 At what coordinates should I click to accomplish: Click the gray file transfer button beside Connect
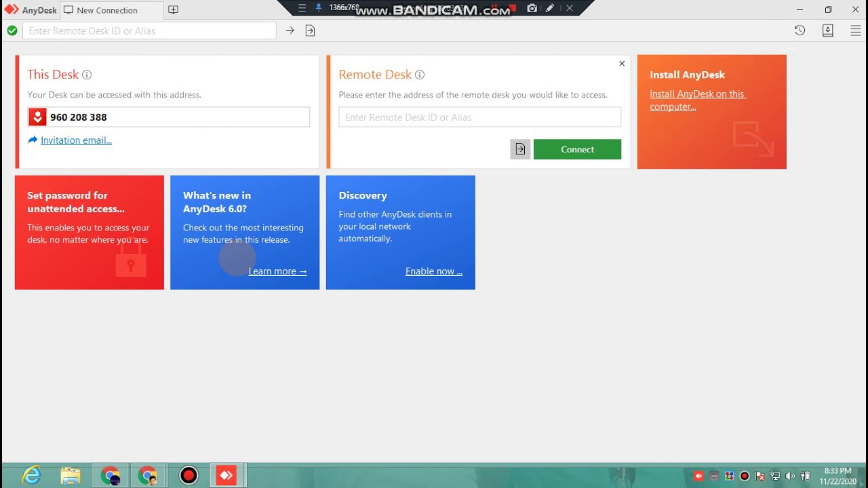coord(520,149)
